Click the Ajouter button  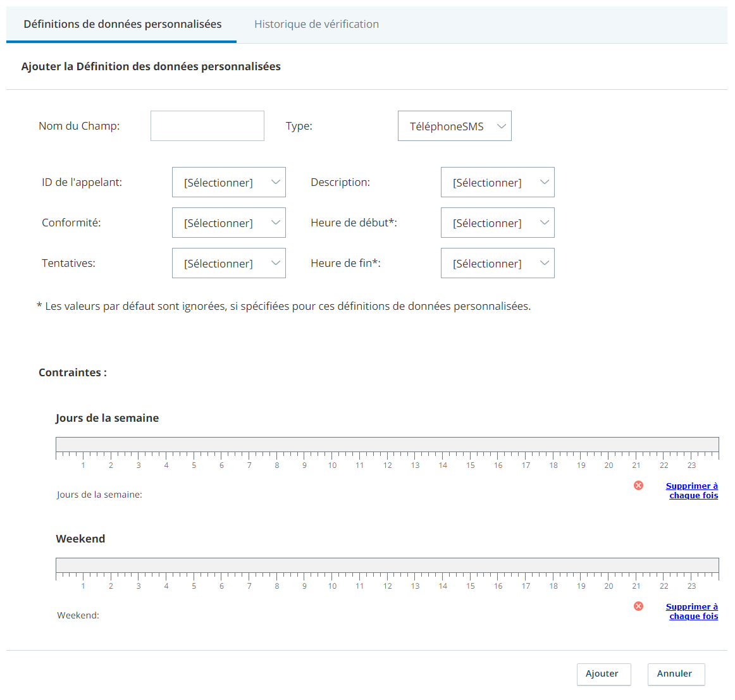(603, 674)
